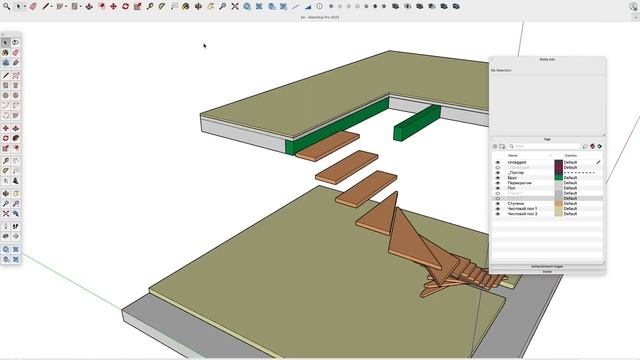Select the Rotate tool in top toolbar
Screen dimensions: 640x360
(125, 7)
